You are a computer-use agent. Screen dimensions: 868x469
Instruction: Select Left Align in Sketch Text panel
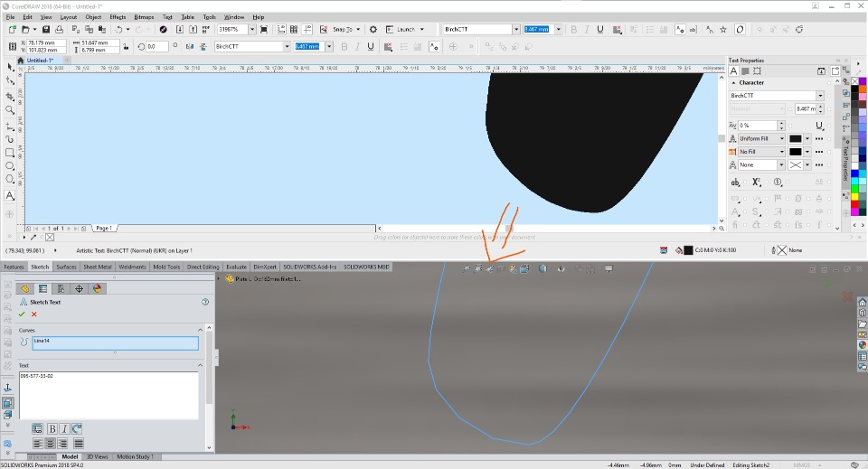click(38, 444)
